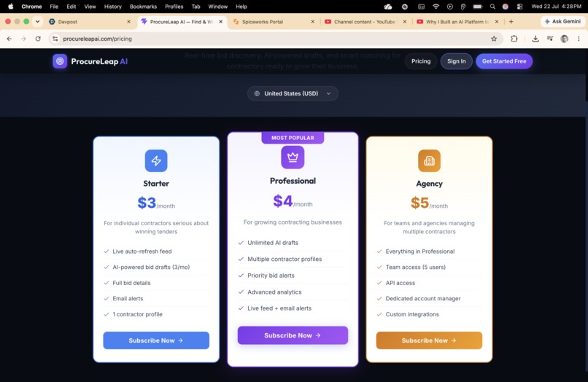Click the Sign In button
This screenshot has height=382, width=588.
point(457,61)
